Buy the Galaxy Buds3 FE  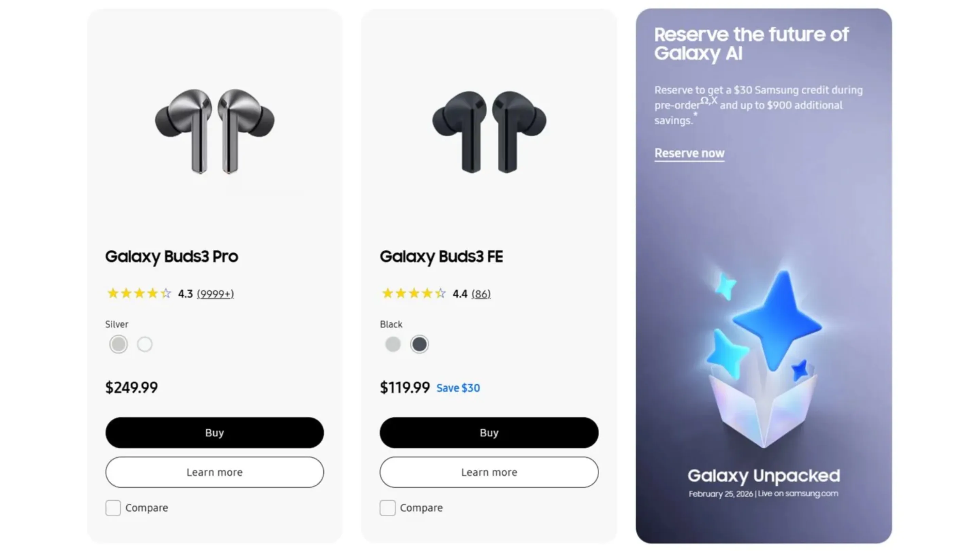[x=489, y=432]
